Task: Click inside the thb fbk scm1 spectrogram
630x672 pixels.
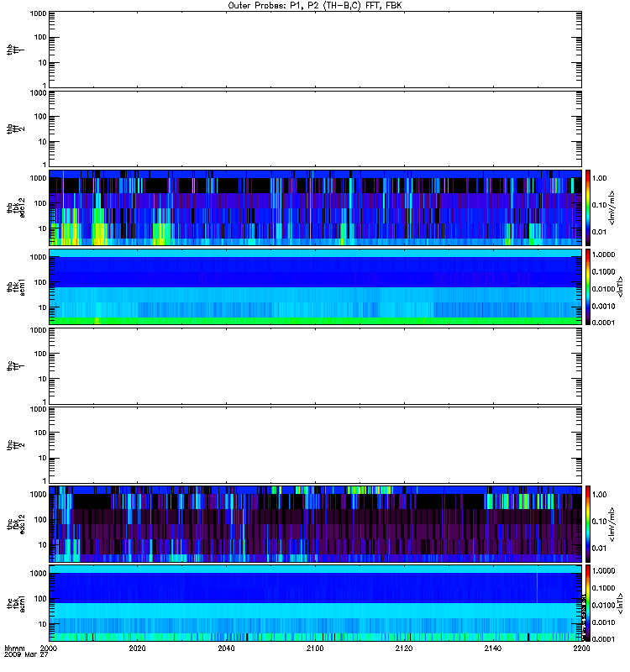Action: [x=316, y=286]
